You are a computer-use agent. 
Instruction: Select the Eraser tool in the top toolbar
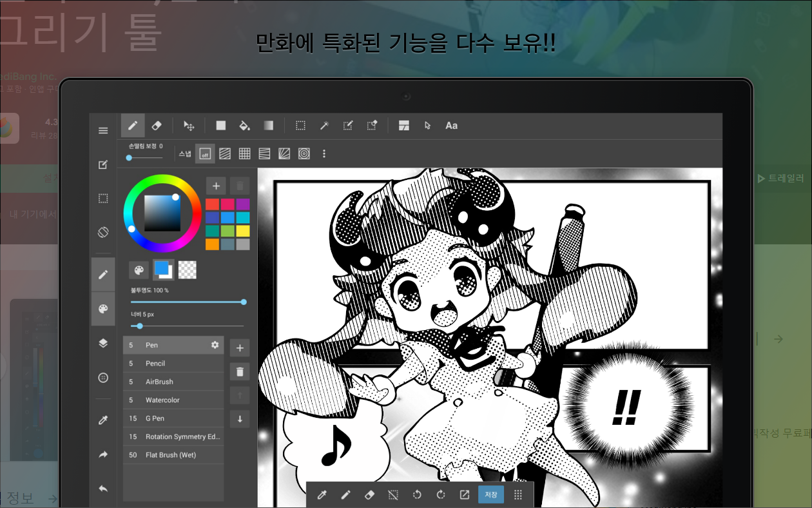tap(157, 125)
